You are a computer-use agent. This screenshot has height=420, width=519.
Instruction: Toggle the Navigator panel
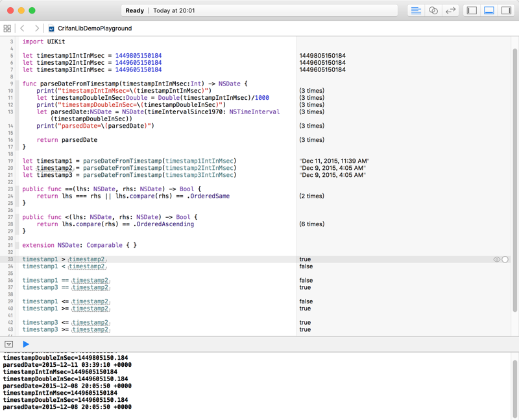[x=472, y=10]
